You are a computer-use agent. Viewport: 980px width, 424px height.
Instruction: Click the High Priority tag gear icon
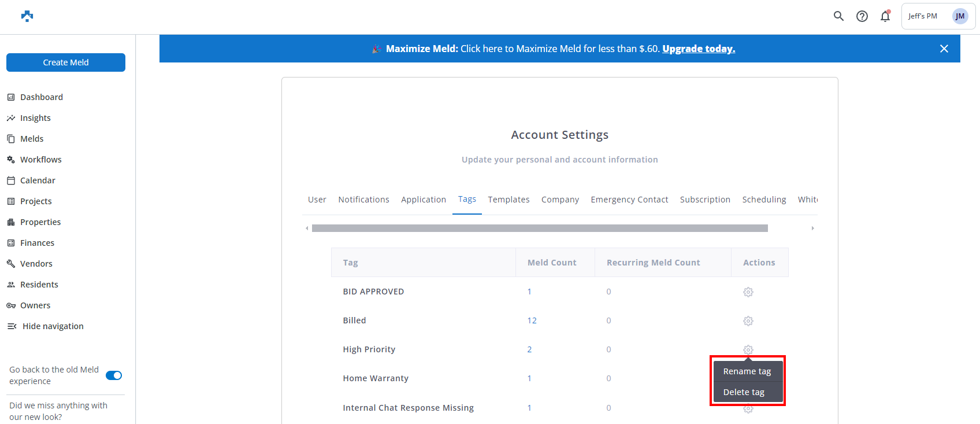[x=748, y=349]
